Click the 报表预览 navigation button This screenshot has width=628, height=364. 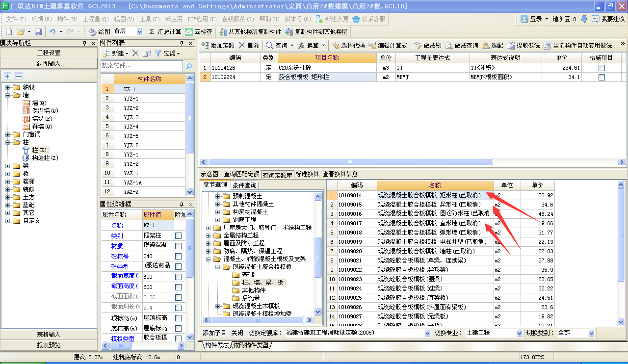click(49, 345)
